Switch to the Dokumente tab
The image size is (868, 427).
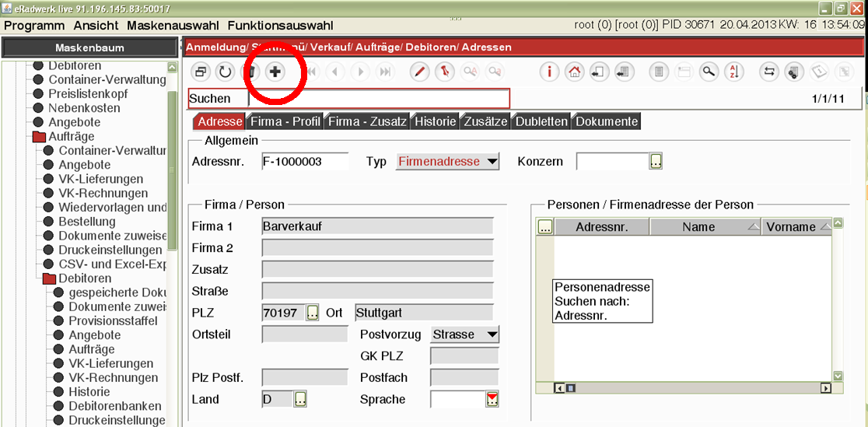[607, 121]
